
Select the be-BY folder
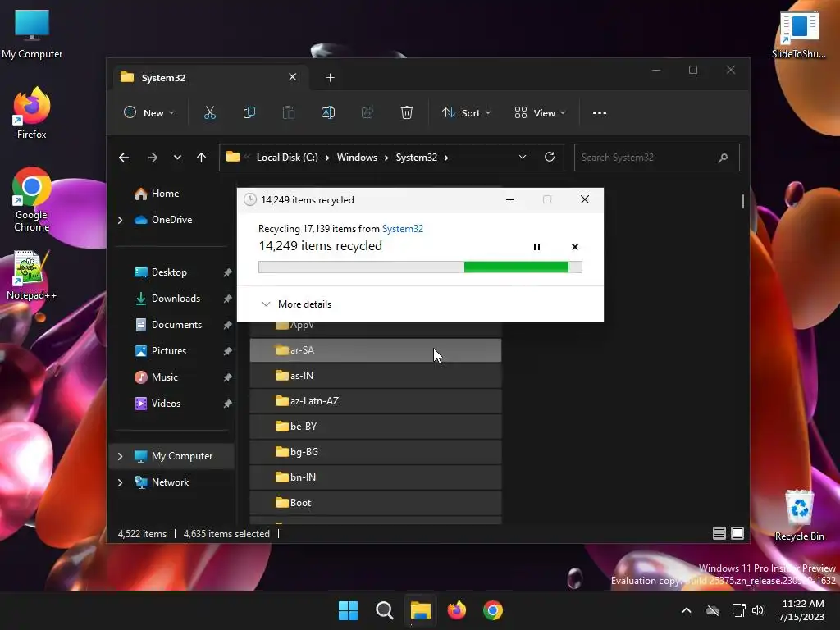376,427
